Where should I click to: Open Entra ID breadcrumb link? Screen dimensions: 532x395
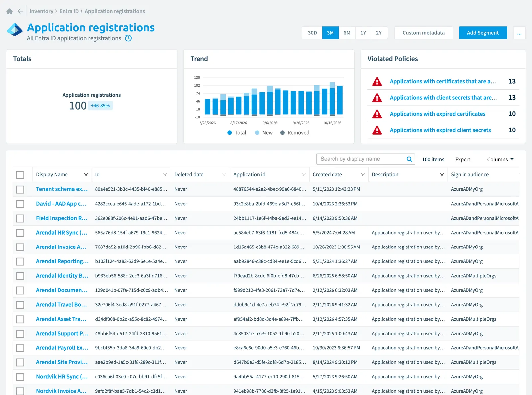[69, 11]
